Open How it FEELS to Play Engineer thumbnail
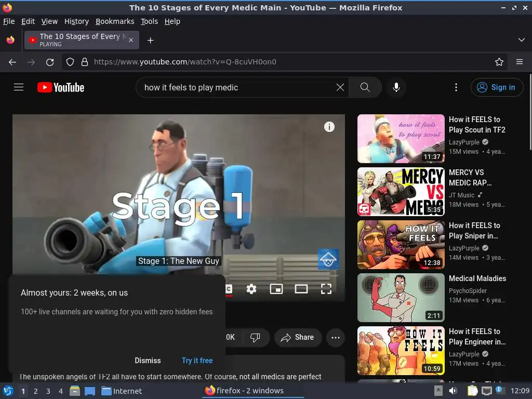Image resolution: width=532 pixels, height=399 pixels. click(x=401, y=351)
